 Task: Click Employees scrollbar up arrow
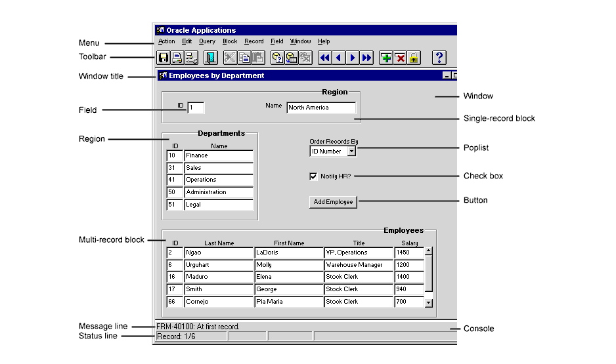pyautogui.click(x=429, y=251)
